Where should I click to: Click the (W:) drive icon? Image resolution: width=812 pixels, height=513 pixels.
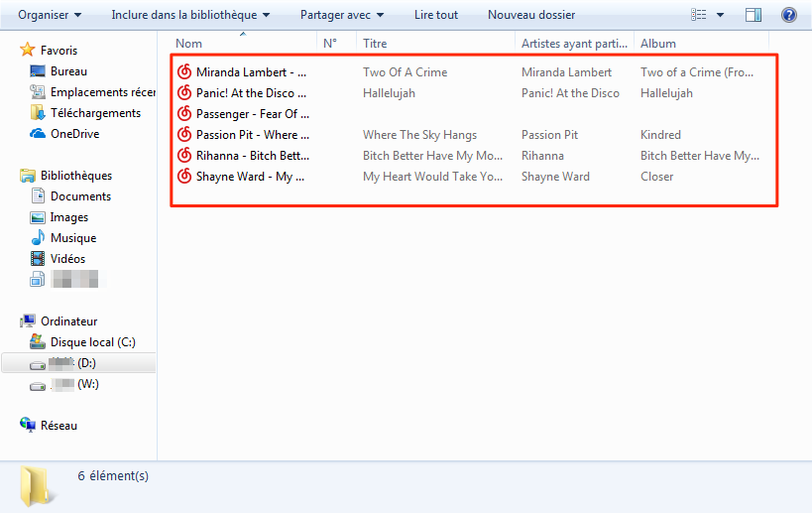coord(38,386)
